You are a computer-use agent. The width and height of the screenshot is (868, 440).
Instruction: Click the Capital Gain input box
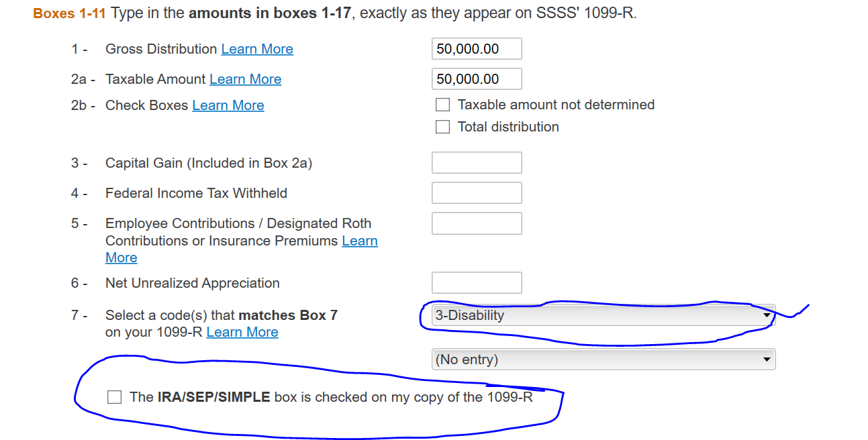point(477,163)
